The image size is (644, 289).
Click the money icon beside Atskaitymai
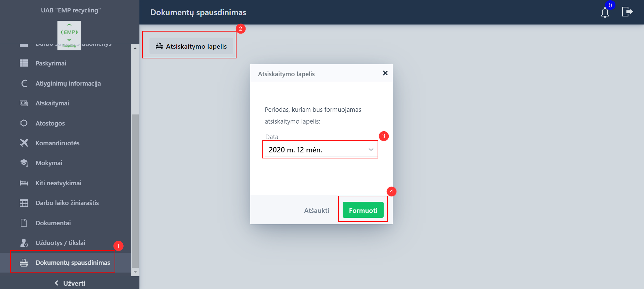(24, 103)
